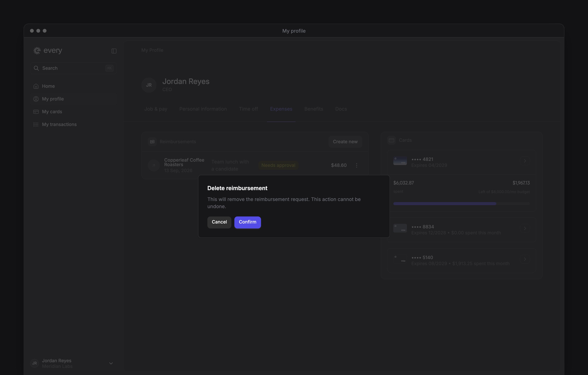This screenshot has width=588, height=375.
Task: Switch to Personal information tab
Action: [x=203, y=109]
